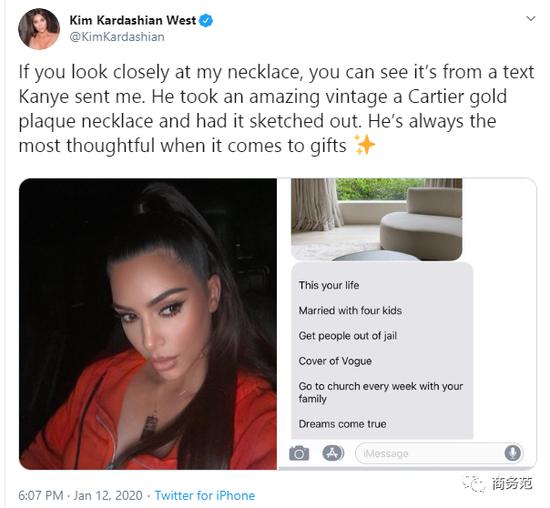Click the 'Cover of Vogue' message line
550x508 pixels.
click(335, 361)
